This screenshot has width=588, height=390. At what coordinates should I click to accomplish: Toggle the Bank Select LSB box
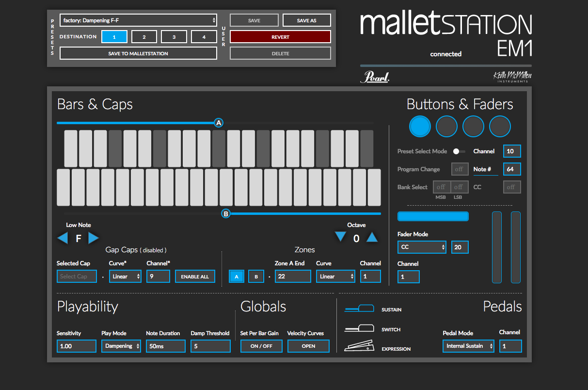pyautogui.click(x=459, y=187)
